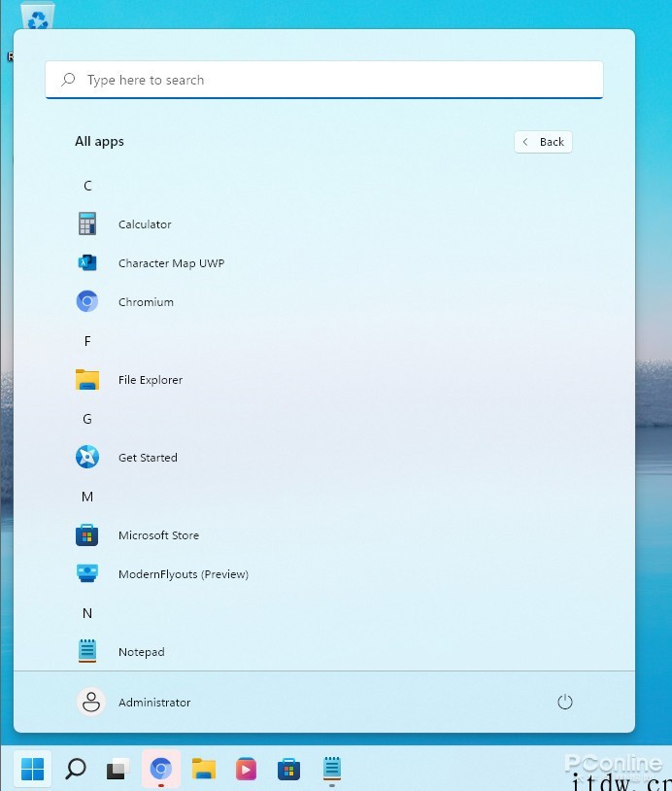Select the Calculator text label

(x=145, y=224)
